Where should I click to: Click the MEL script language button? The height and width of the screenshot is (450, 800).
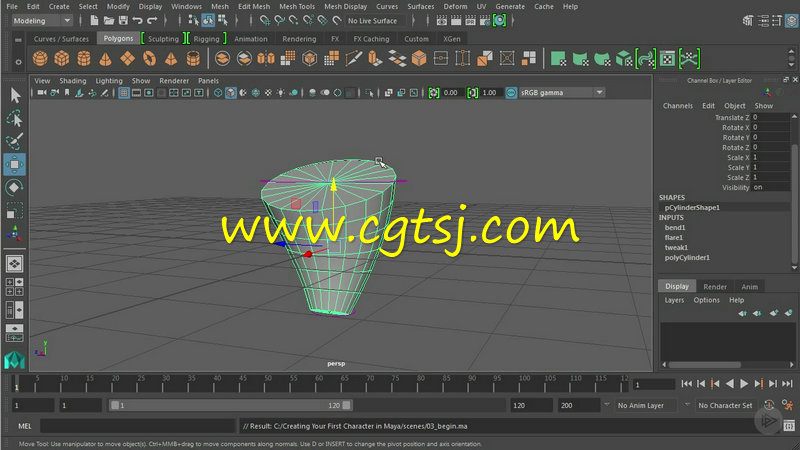(x=24, y=426)
